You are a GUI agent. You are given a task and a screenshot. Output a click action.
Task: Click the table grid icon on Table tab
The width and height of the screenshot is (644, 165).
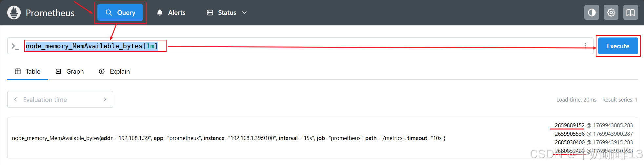pos(18,71)
